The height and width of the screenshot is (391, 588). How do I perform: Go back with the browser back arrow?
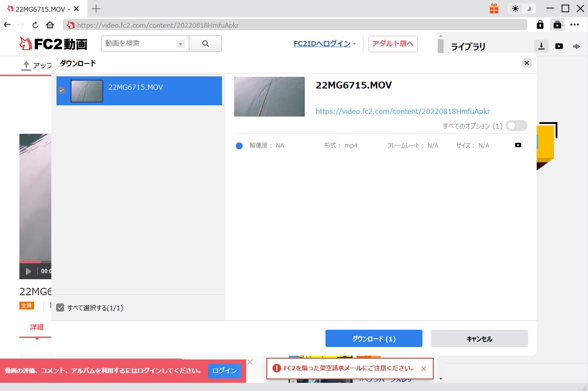pyautogui.click(x=7, y=25)
